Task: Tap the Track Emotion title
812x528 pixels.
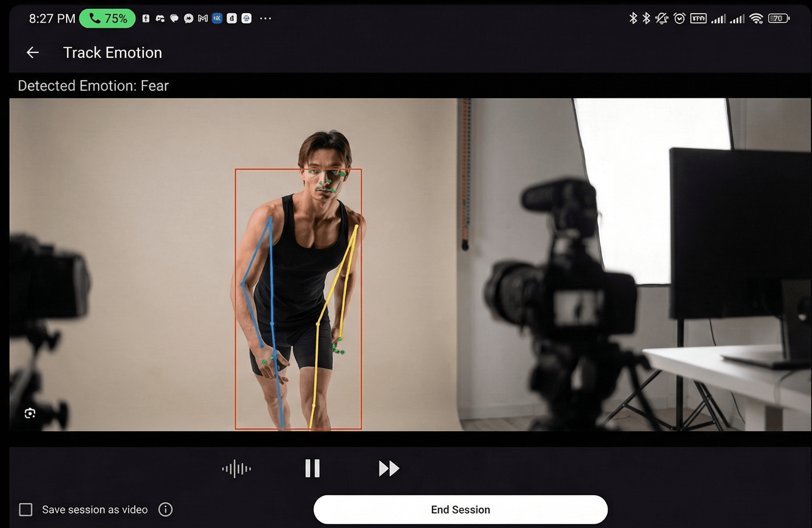Action: pyautogui.click(x=113, y=53)
